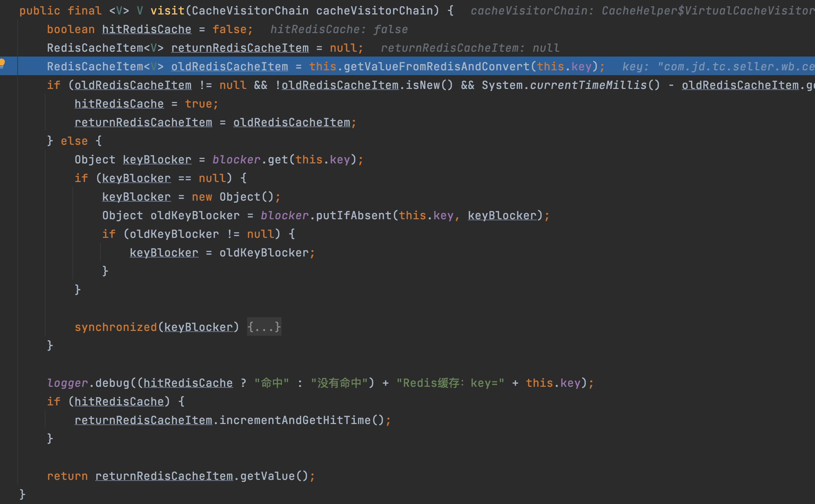The image size is (815, 504).
Task: Click the returnRedisCacheItem variable declaration
Action: tap(240, 48)
